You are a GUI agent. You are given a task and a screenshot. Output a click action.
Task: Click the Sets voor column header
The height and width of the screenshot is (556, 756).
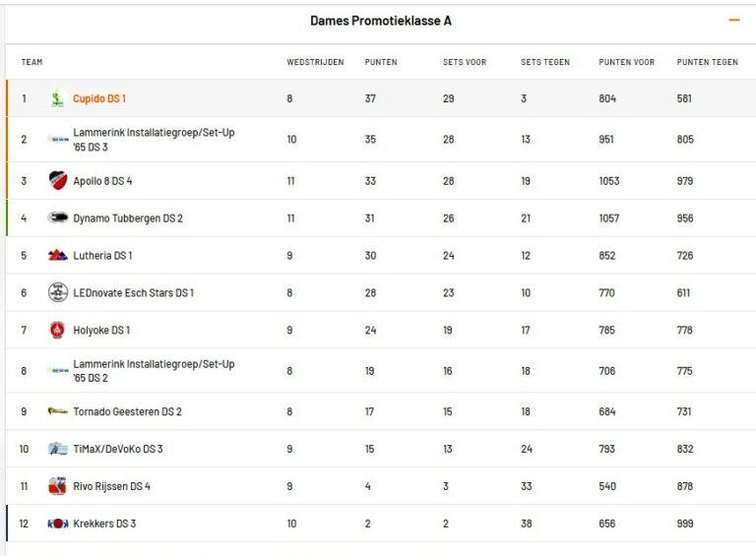click(465, 62)
